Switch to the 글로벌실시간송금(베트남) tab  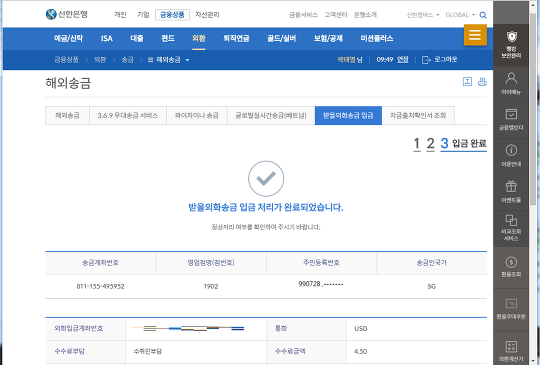click(271, 115)
